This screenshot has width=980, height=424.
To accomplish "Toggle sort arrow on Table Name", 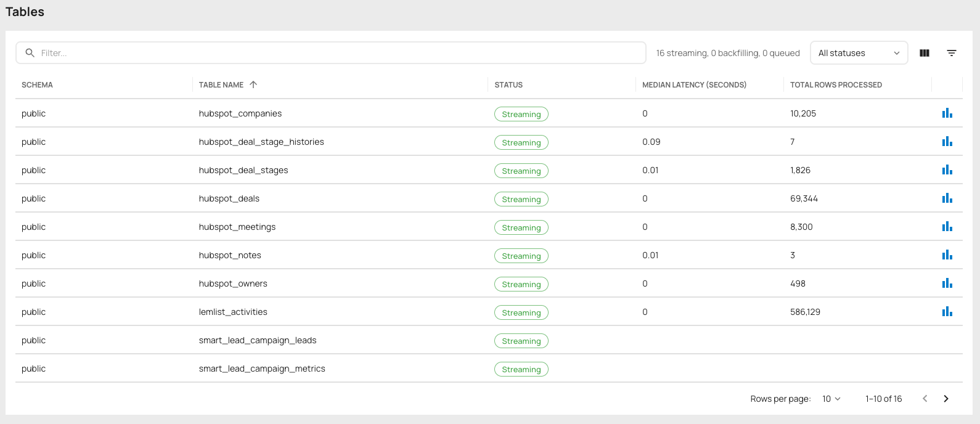I will (253, 84).
